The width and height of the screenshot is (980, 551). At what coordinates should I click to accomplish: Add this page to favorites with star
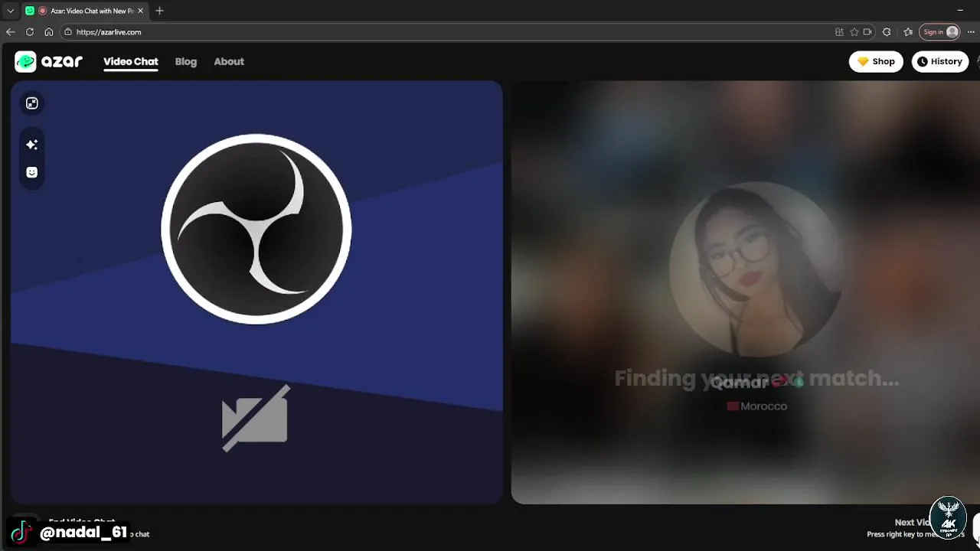point(854,32)
